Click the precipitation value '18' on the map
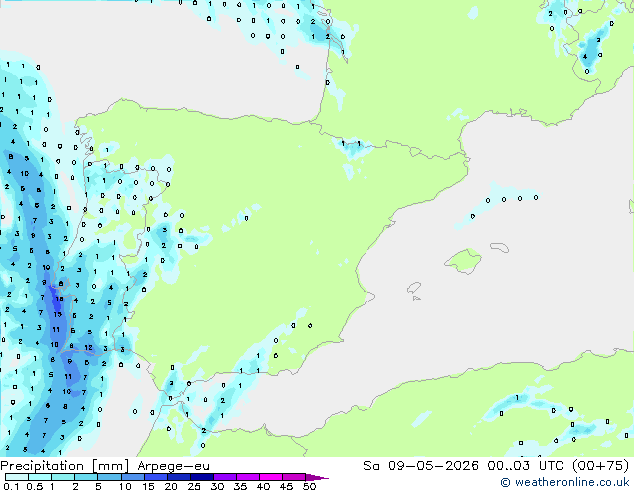The width and height of the screenshot is (634, 490). click(x=59, y=299)
